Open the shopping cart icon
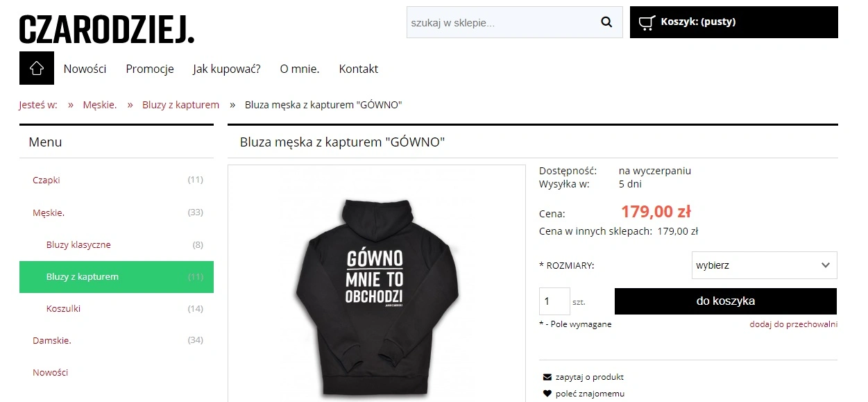Screen dimensions: 868x402 tap(647, 22)
